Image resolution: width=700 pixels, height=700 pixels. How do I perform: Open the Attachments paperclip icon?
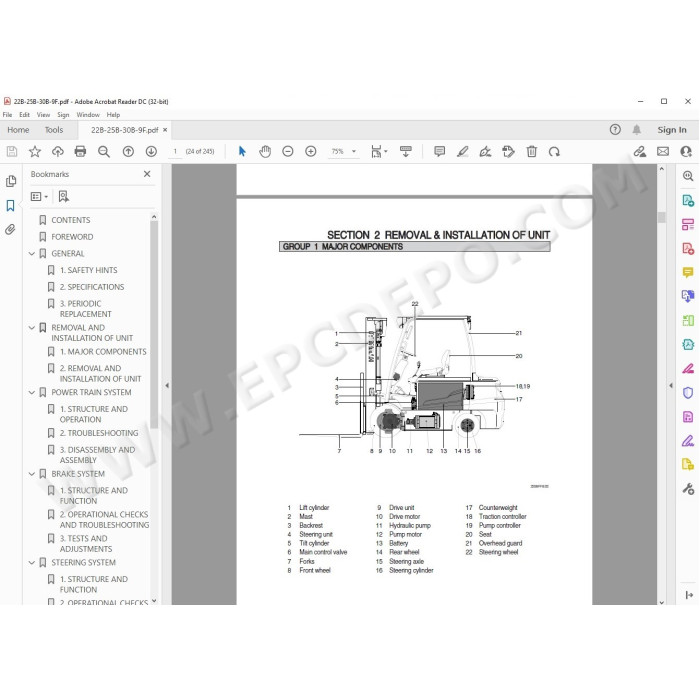[x=10, y=229]
